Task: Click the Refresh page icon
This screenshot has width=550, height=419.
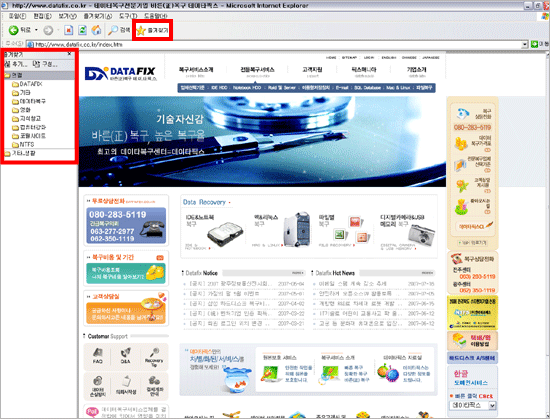Action: pos(82,30)
